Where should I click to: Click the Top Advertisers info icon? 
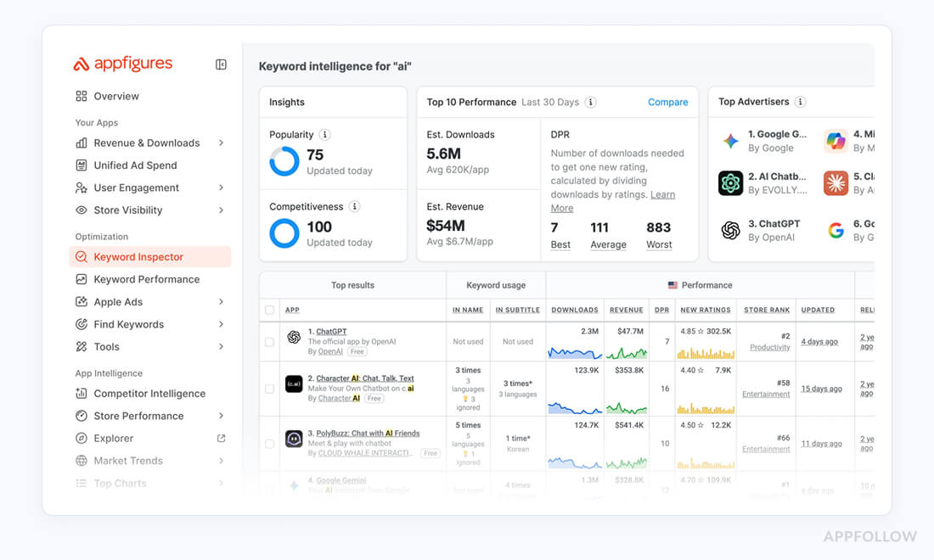tap(800, 102)
